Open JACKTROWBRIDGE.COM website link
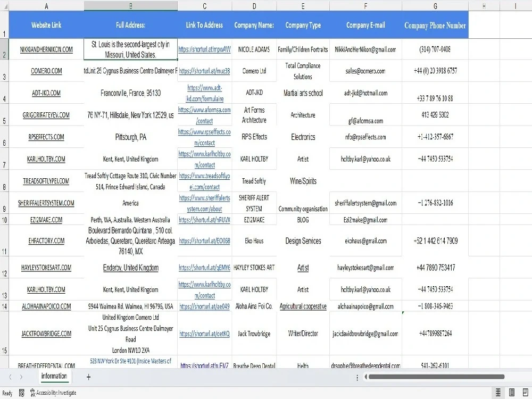Screen dimensions: 532x399 pyautogui.click(x=46, y=334)
